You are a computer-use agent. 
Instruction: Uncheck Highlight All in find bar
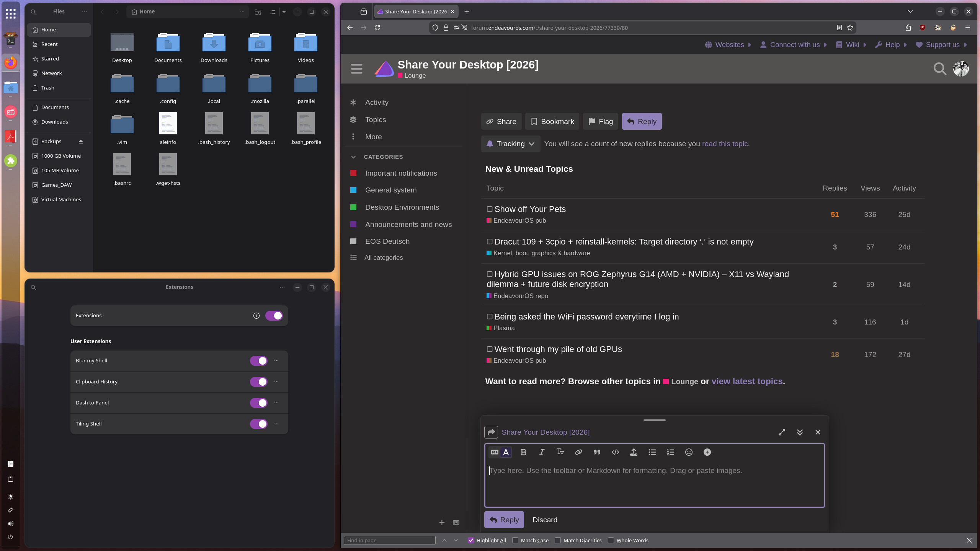(471, 540)
